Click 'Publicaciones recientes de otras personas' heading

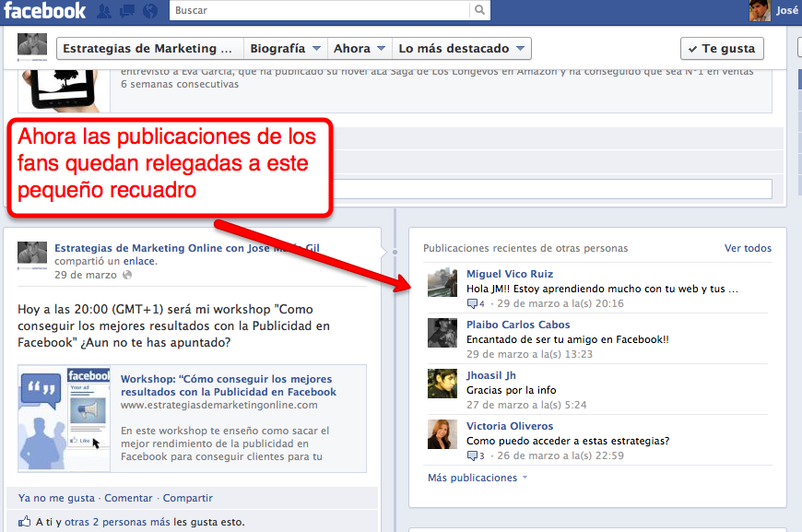pyautogui.click(x=525, y=248)
